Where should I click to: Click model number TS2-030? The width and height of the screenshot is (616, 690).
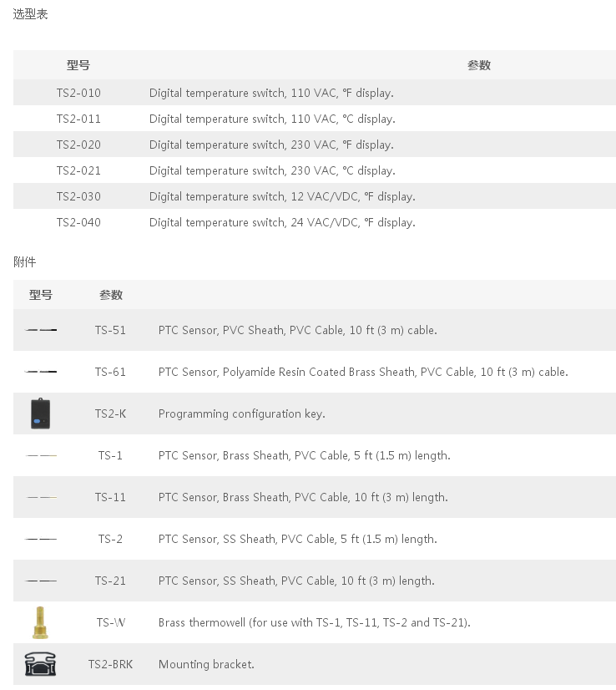click(78, 196)
